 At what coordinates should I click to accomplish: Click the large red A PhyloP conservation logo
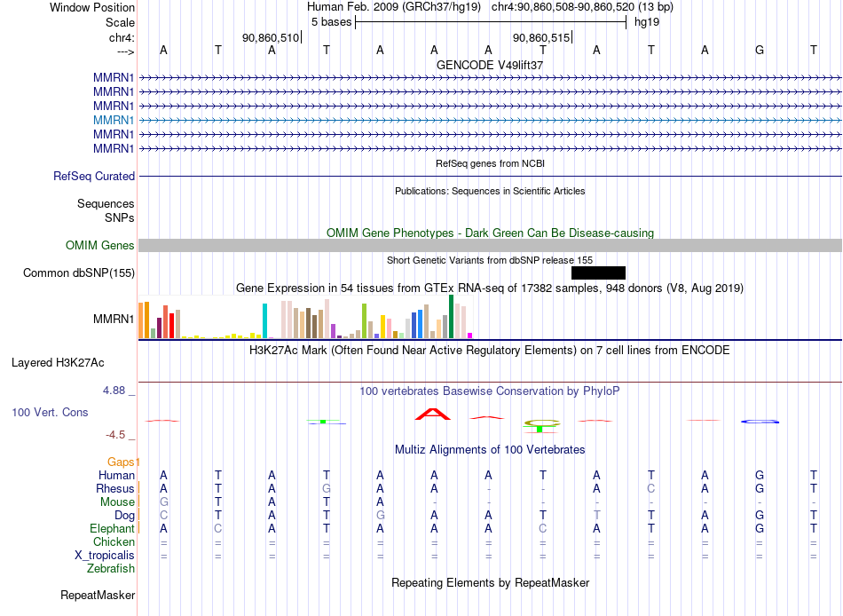pyautogui.click(x=433, y=415)
